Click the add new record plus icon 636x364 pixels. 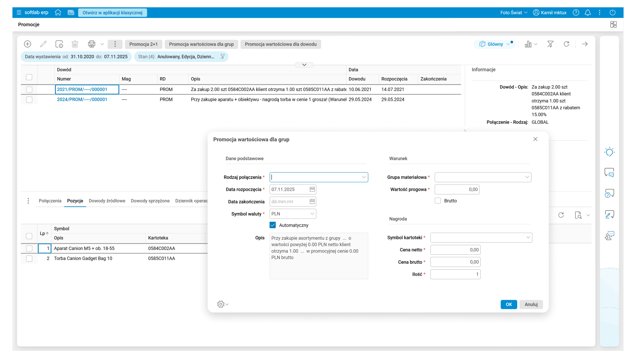point(27,44)
